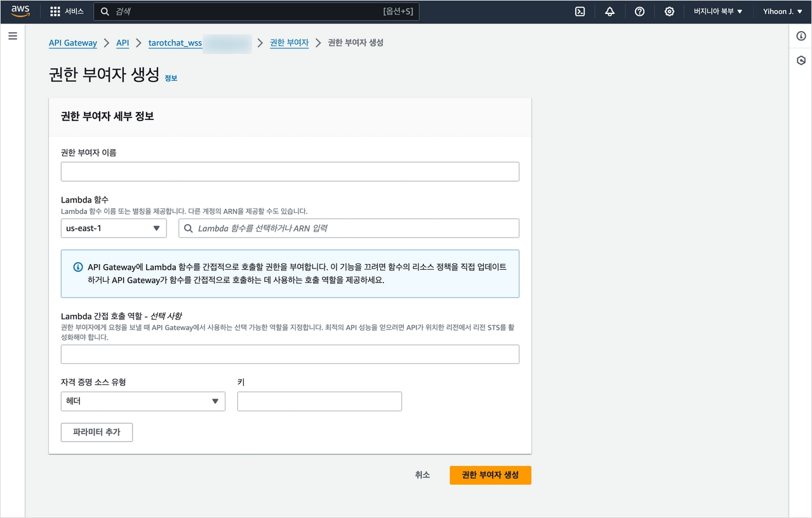The width and height of the screenshot is (812, 518).
Task: Click the 권한 부여자 생성 breadcrumb text
Action: (x=356, y=43)
